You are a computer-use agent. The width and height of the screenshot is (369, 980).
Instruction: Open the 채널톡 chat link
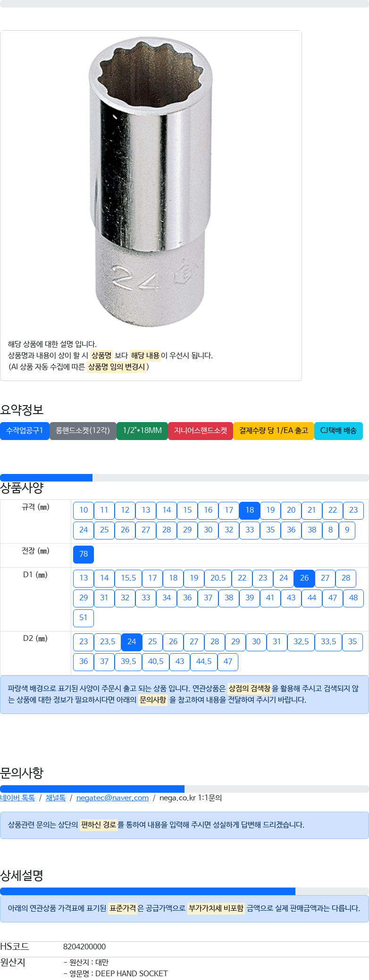point(56,797)
